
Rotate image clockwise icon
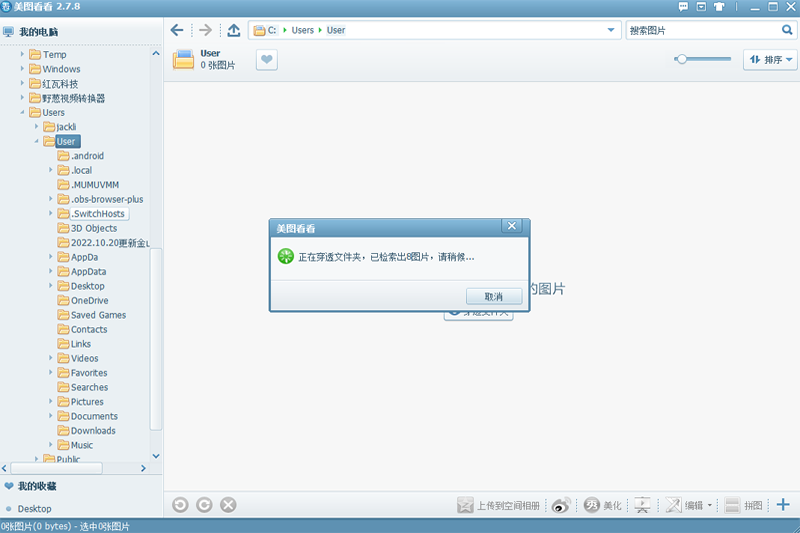[204, 505]
